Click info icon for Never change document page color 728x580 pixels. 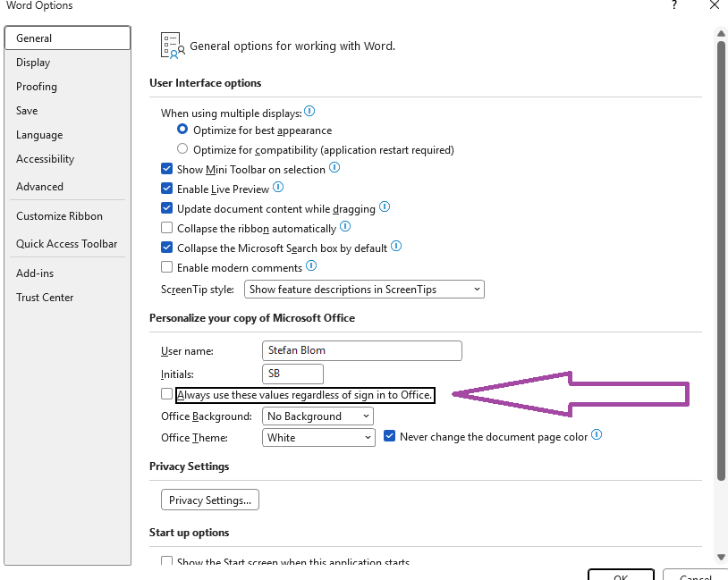[597, 434]
